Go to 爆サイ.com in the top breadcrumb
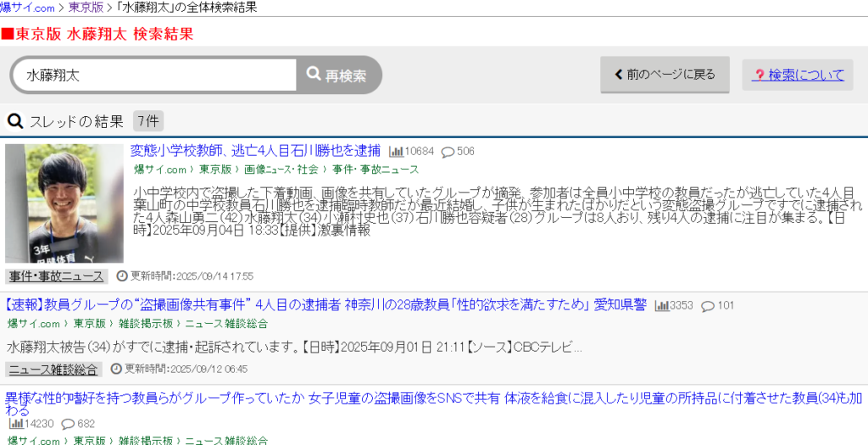The image size is (868, 445). coord(27,8)
